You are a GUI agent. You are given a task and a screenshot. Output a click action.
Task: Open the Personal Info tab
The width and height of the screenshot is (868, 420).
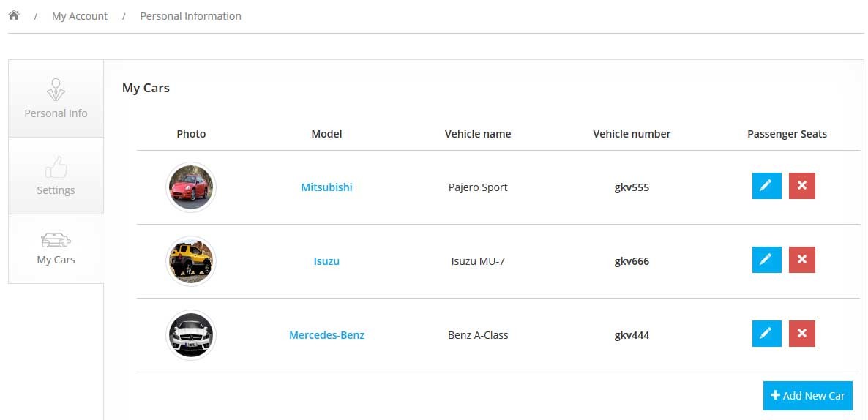[x=56, y=99]
